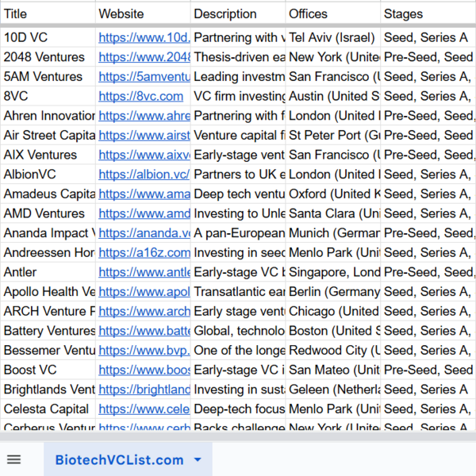Screen dimensions: 476x476
Task: Open the Brightlands Venture website link
Action: click(144, 390)
